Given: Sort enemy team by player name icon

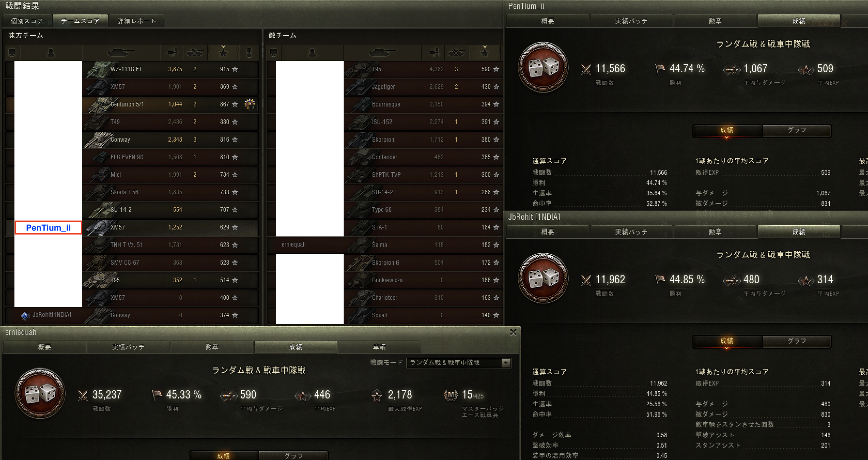Looking at the screenshot, I should pyautogui.click(x=312, y=52).
